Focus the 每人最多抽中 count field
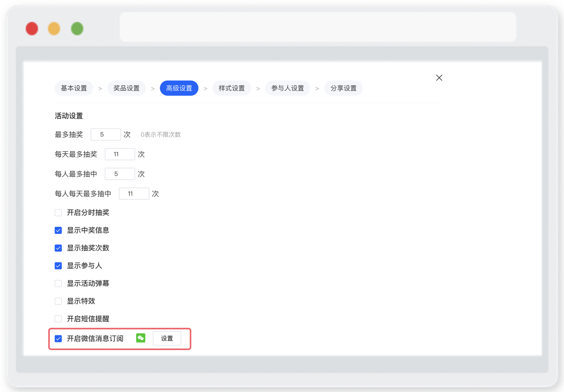The image size is (564, 392). click(120, 174)
